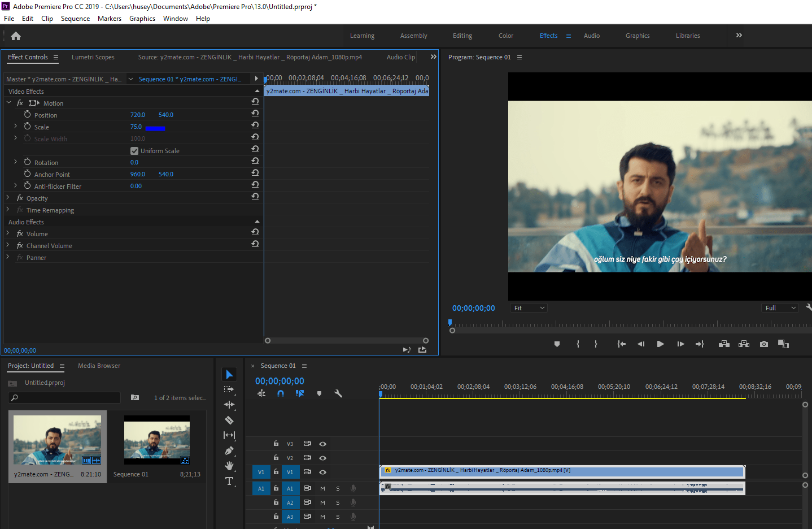The image size is (812, 529).
Task: Click the Scale value slider bar
Action: click(x=155, y=128)
